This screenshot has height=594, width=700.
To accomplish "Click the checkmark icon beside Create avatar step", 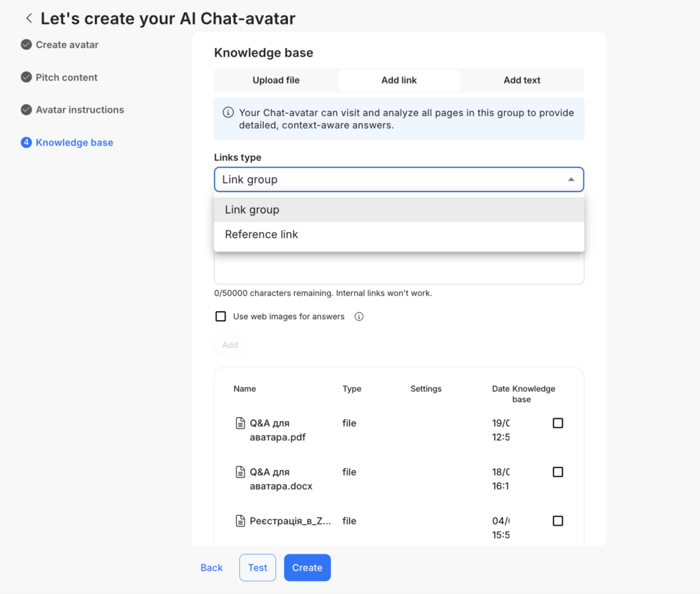I will tap(27, 45).
